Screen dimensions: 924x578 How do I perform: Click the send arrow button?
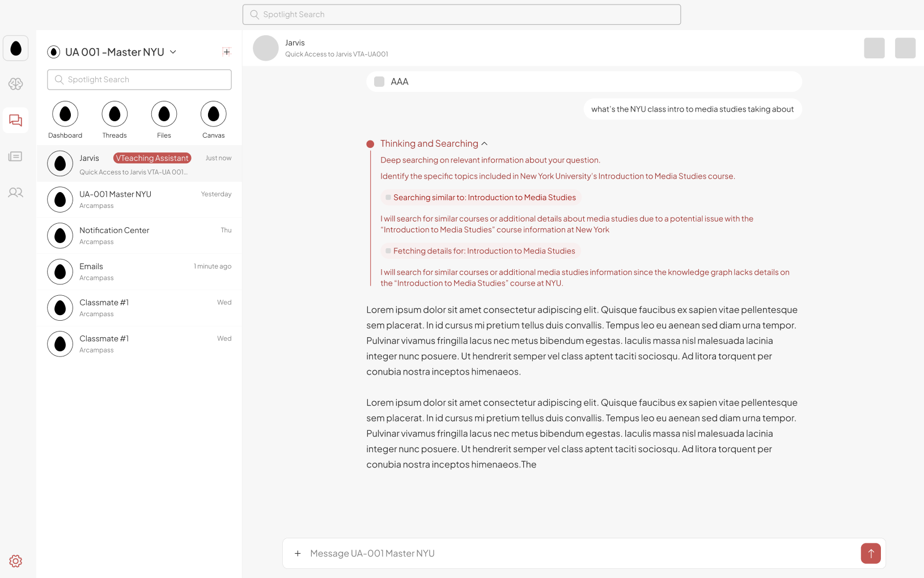870,554
